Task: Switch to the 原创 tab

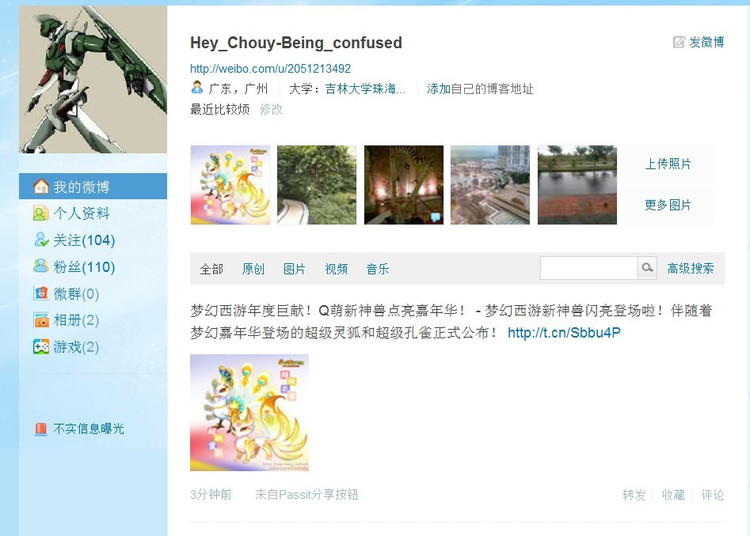Action: tap(253, 269)
